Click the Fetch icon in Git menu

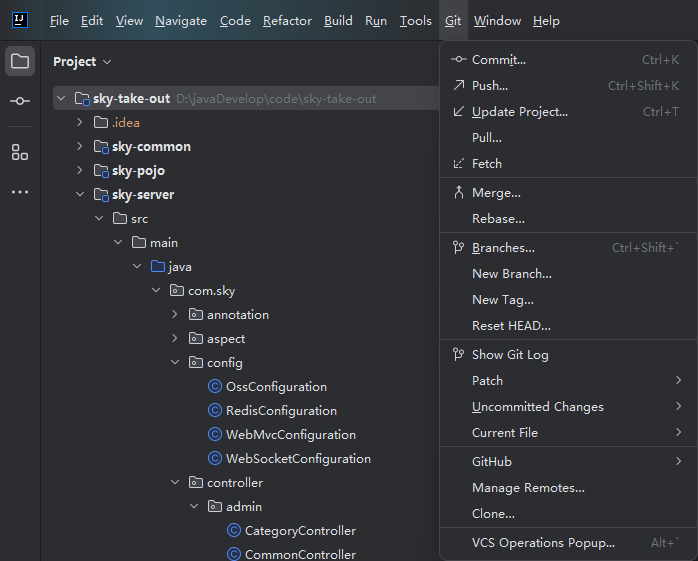click(x=459, y=163)
